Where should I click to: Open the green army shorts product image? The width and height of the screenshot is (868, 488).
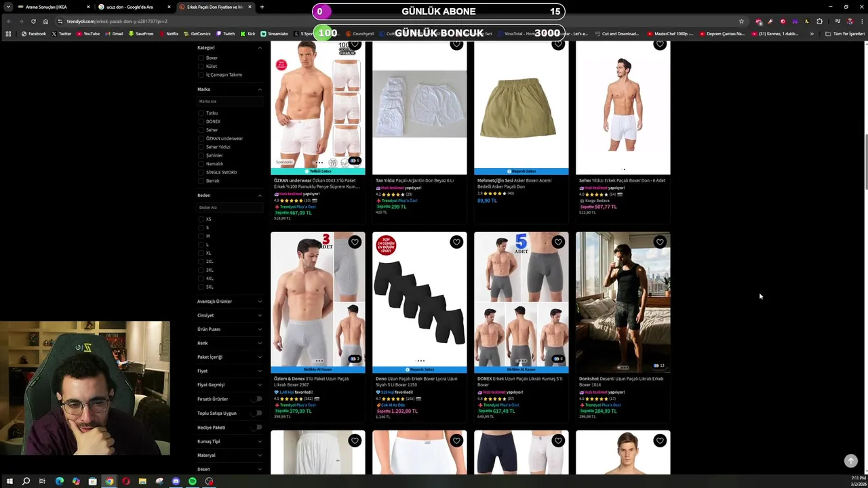click(x=521, y=107)
